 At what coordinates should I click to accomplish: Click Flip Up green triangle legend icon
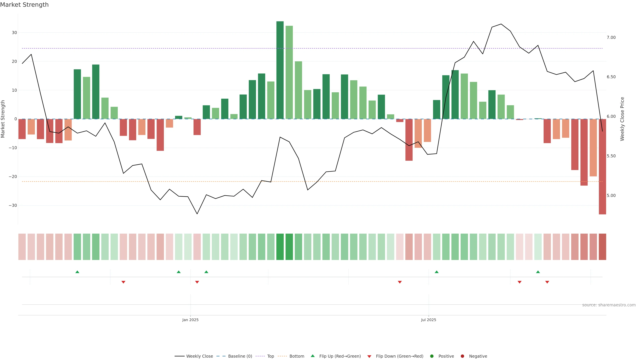(312, 356)
